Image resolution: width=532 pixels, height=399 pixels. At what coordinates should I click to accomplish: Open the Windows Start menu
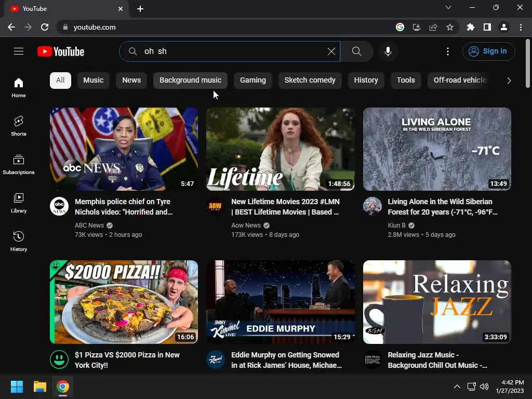click(x=17, y=387)
